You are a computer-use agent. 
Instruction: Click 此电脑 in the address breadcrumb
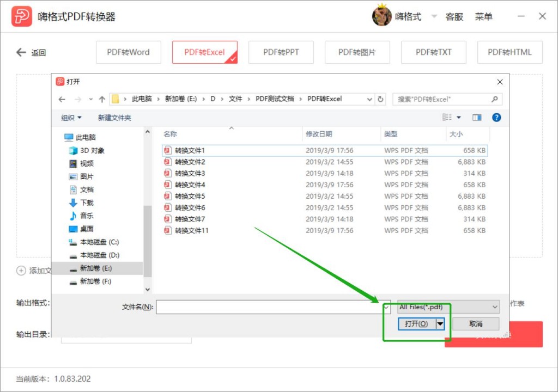pos(142,99)
